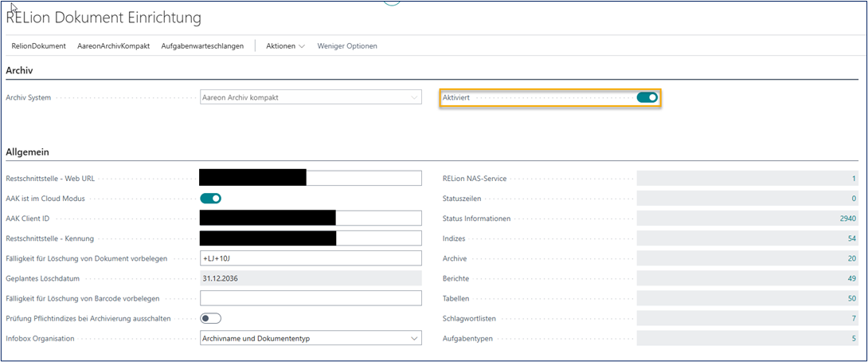Open the Archiv System dropdown
Viewport: 868px width, 362px height.
pos(311,98)
